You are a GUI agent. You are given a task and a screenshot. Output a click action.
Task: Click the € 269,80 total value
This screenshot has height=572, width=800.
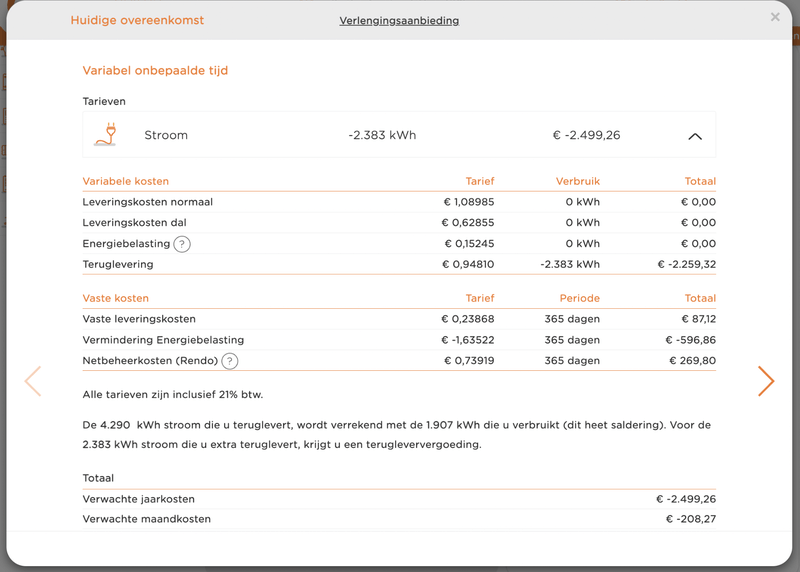tap(693, 361)
